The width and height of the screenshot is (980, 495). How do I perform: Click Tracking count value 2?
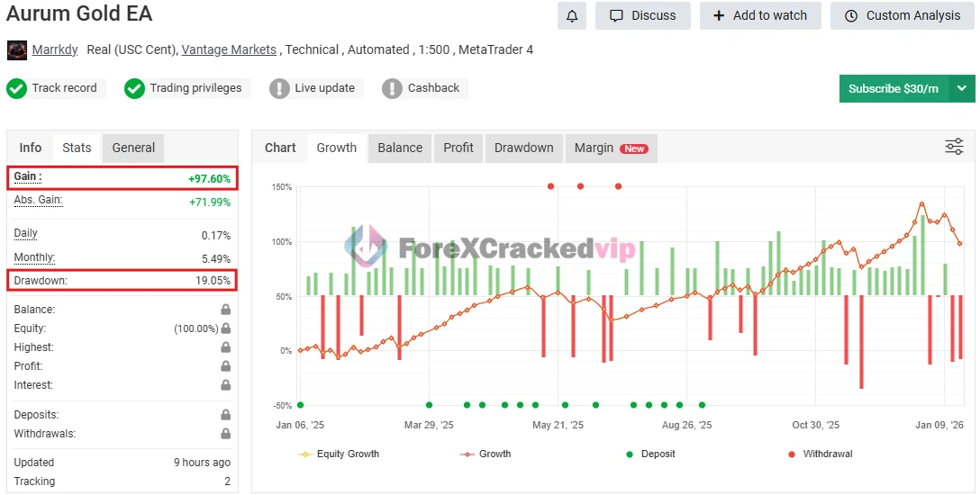click(x=228, y=481)
